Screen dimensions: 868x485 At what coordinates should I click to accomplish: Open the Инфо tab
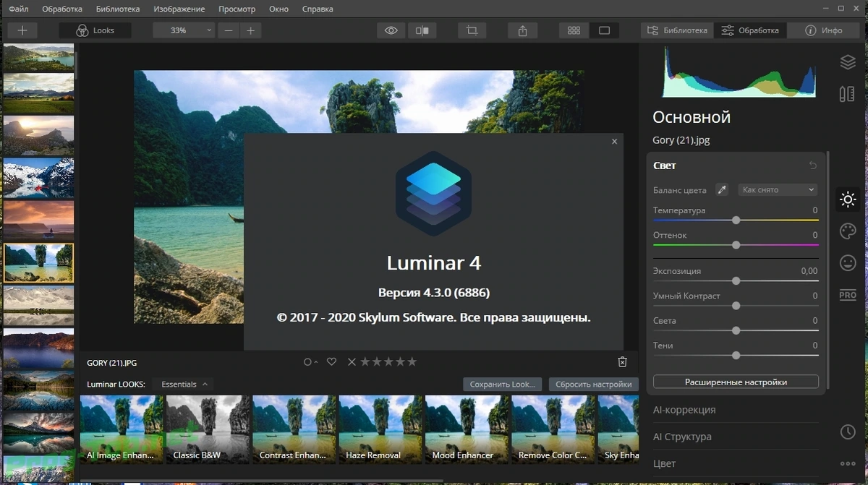[x=824, y=30]
